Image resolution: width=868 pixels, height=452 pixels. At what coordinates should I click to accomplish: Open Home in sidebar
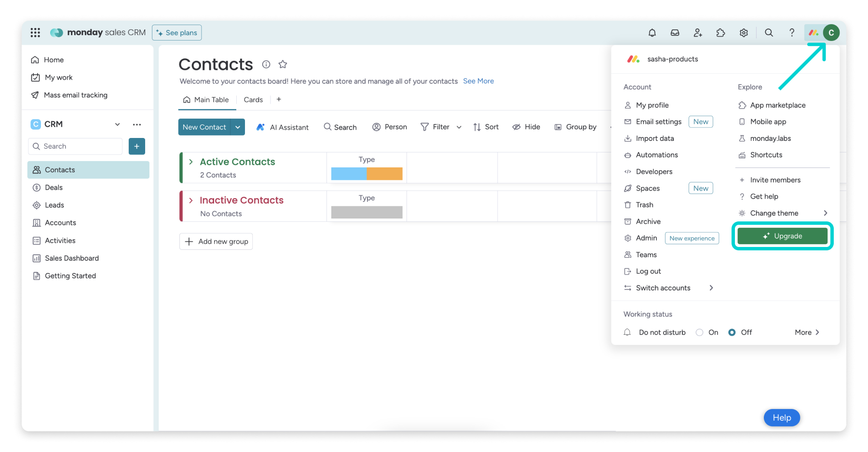click(x=47, y=60)
